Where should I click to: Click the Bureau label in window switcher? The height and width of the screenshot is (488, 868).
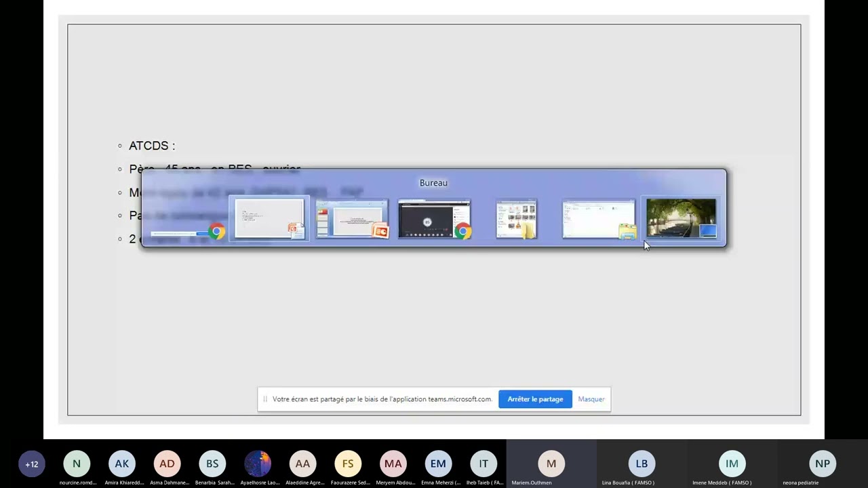tap(433, 183)
